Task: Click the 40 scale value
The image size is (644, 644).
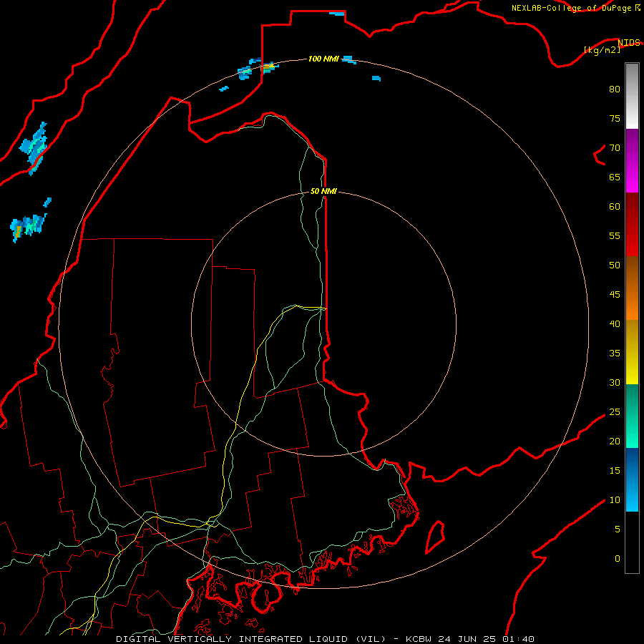Action: point(615,323)
